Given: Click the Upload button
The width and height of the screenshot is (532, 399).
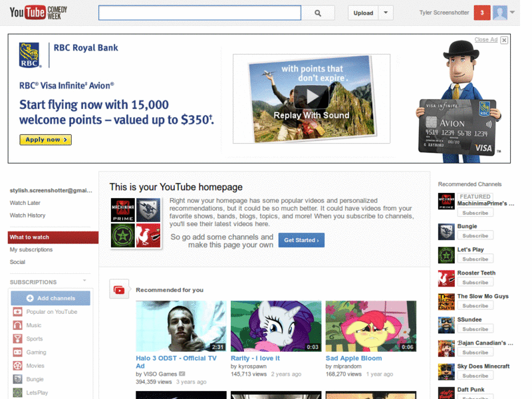Looking at the screenshot, I should tap(363, 13).
